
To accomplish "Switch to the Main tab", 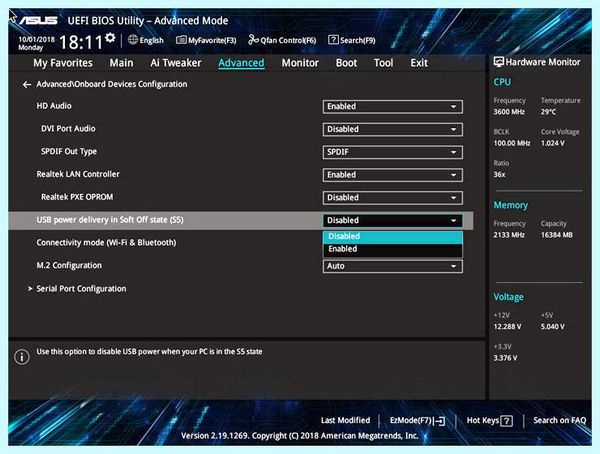I will click(x=121, y=63).
